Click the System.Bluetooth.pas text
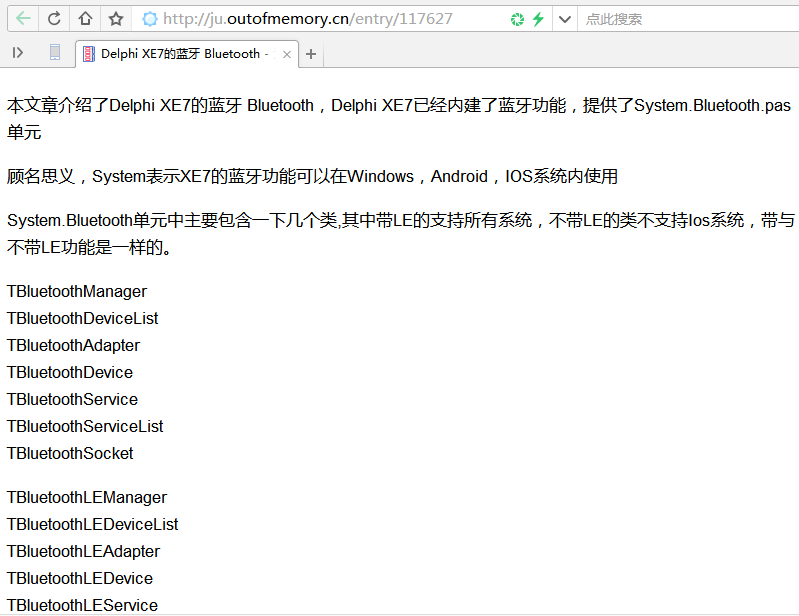Viewport: 799px width, 616px height. 712,105
